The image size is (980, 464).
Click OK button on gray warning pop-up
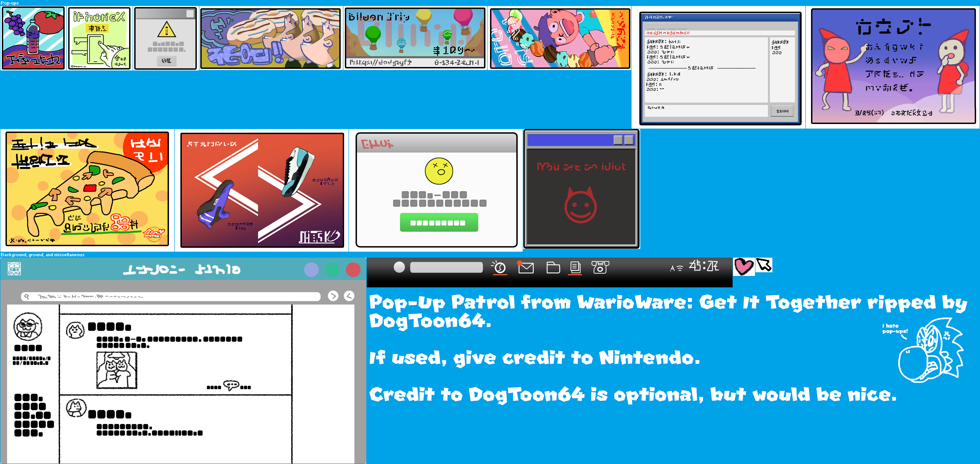(167, 61)
